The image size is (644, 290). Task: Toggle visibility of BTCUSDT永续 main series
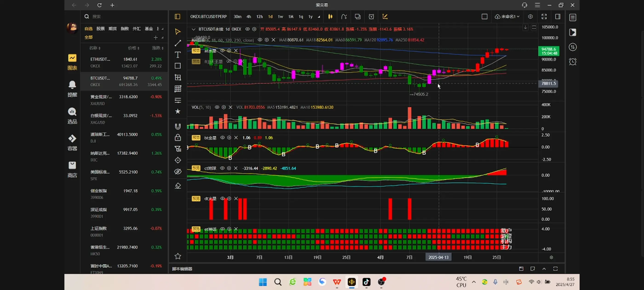pos(247,29)
